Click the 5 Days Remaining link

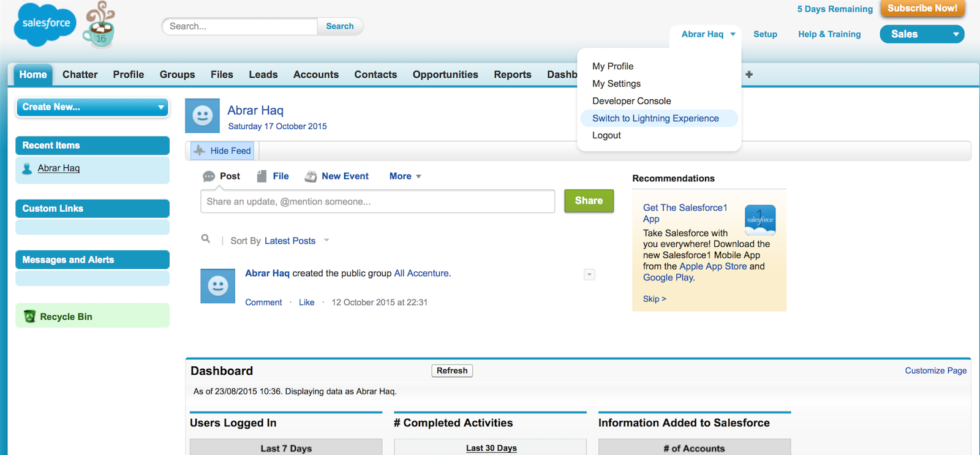pos(835,9)
